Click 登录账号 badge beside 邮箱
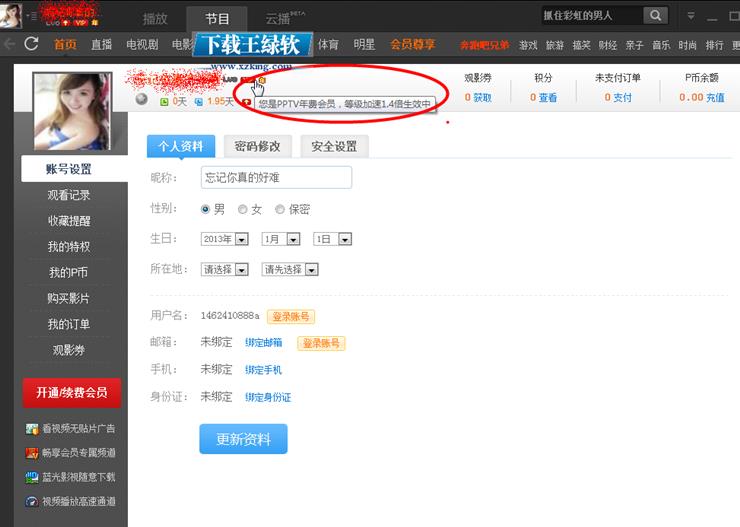 tap(321, 343)
